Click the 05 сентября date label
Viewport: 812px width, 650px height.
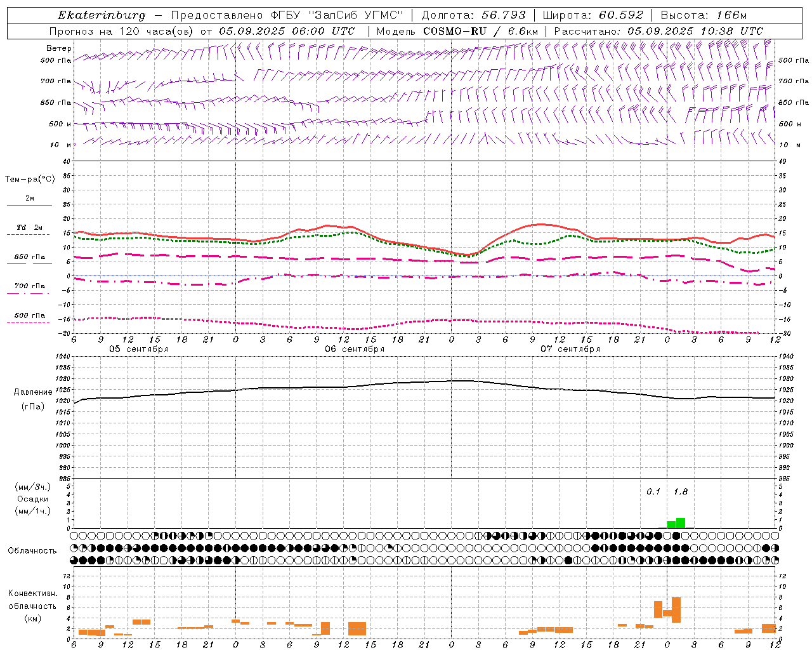(x=138, y=349)
